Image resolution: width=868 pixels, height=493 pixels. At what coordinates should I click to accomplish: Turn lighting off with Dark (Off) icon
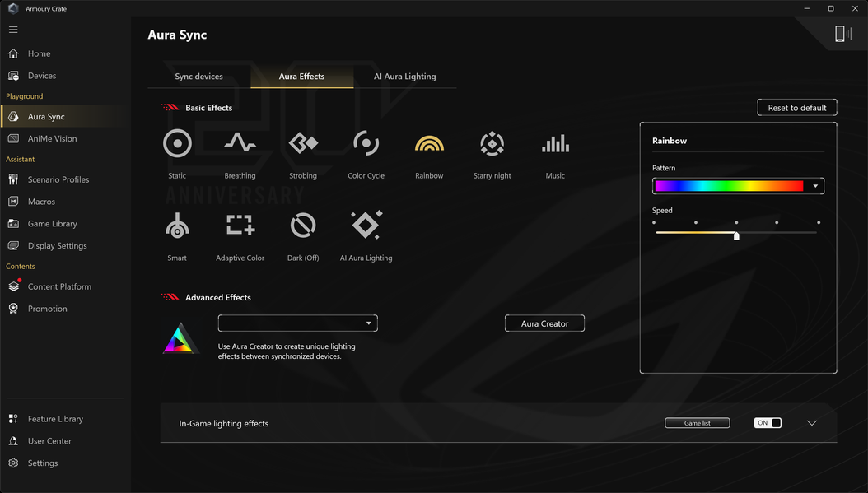point(303,226)
